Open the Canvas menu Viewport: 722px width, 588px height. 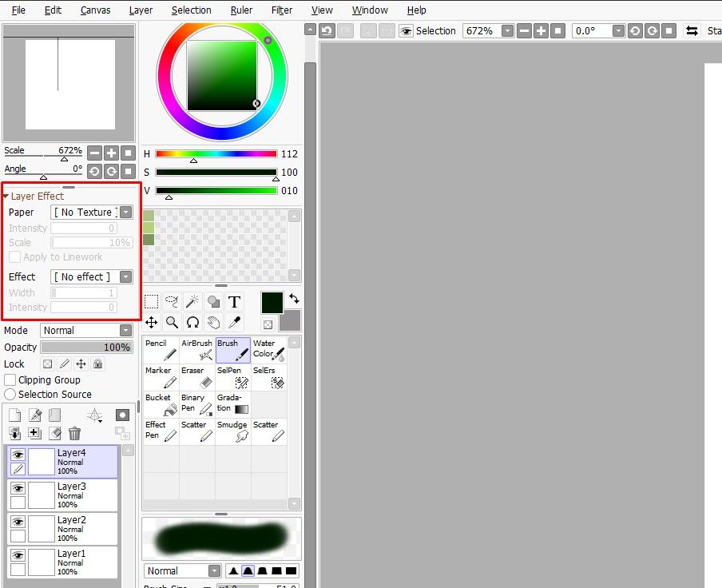pyautogui.click(x=95, y=10)
